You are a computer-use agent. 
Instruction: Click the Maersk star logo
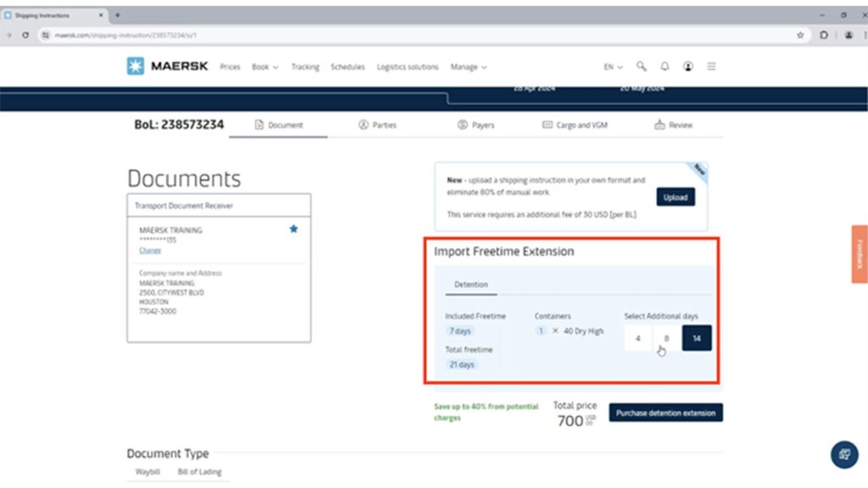click(x=136, y=66)
